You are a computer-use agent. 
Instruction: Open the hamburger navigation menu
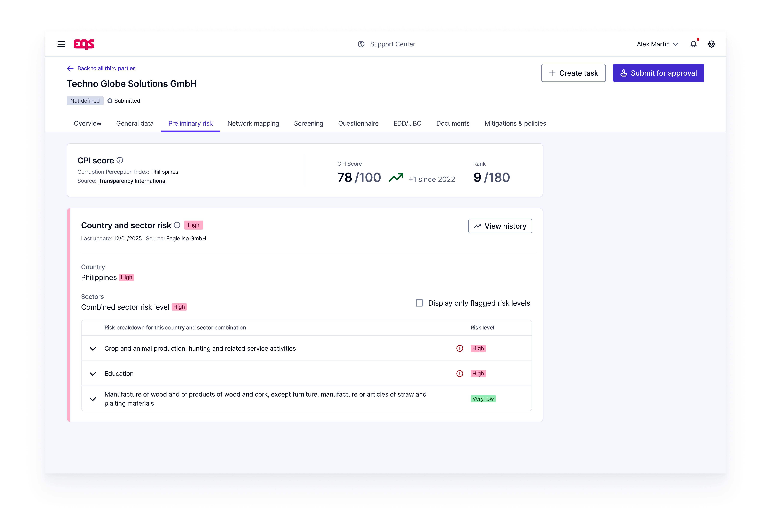coord(61,44)
